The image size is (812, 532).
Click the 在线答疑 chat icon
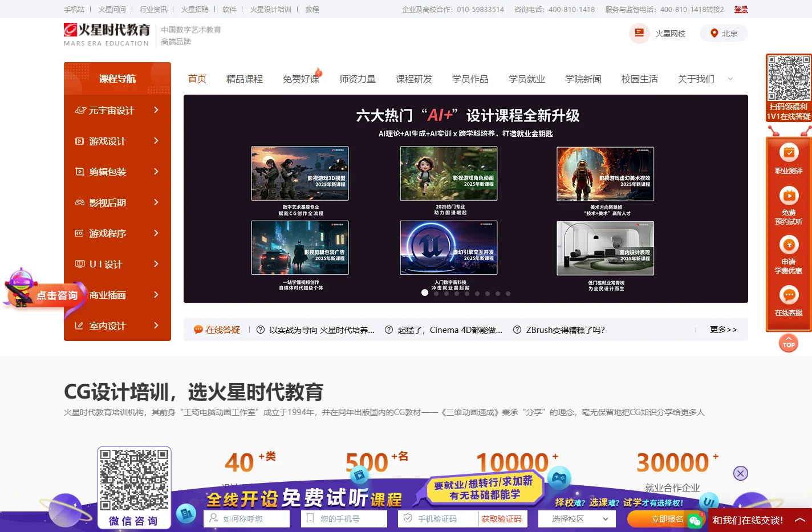coord(198,330)
